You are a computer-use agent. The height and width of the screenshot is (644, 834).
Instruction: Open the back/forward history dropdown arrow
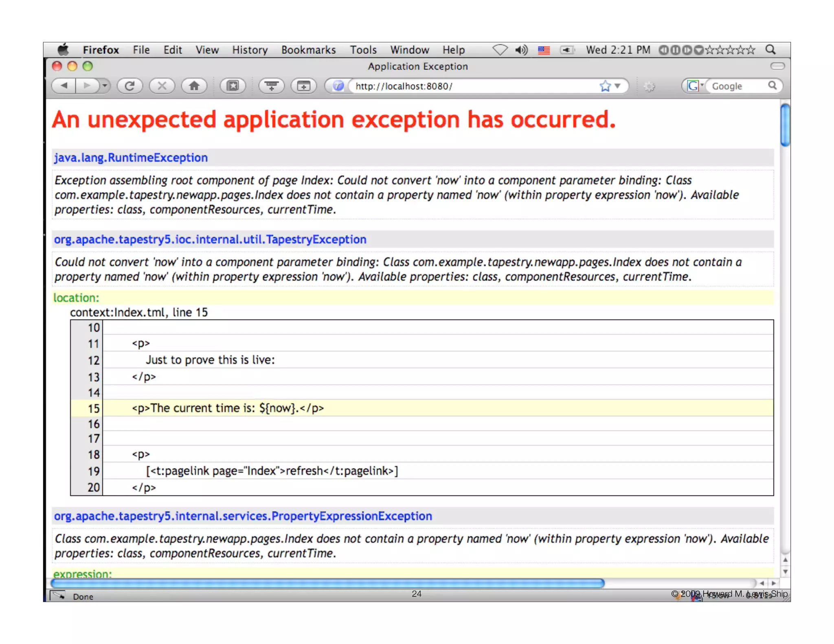(x=105, y=86)
